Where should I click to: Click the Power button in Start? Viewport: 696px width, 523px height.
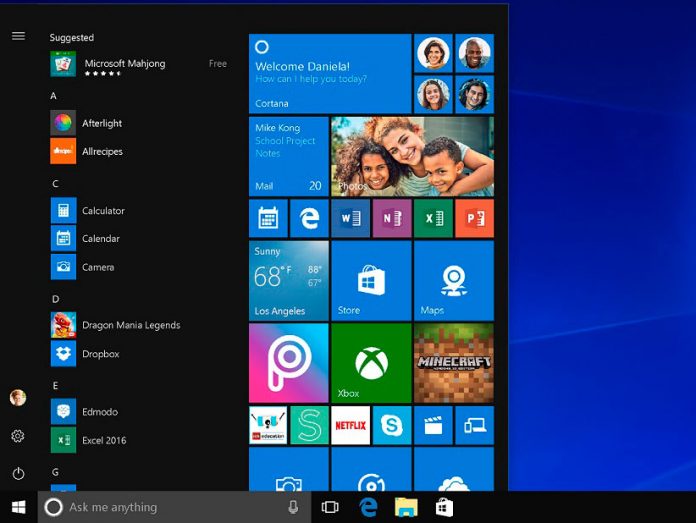[18, 473]
